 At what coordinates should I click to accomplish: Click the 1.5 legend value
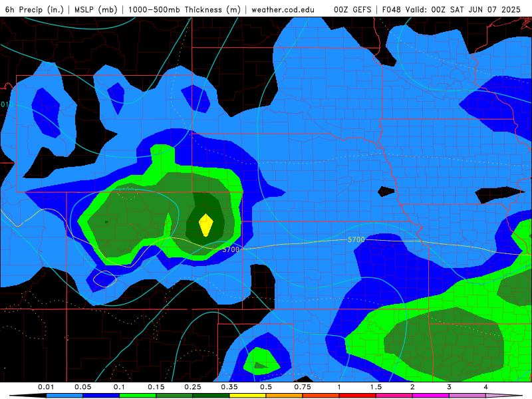(x=376, y=387)
